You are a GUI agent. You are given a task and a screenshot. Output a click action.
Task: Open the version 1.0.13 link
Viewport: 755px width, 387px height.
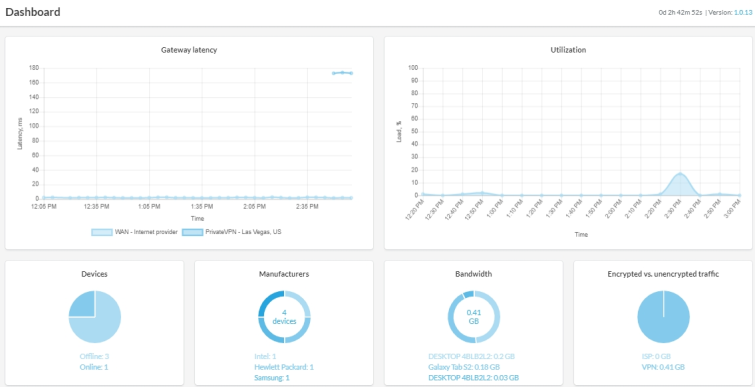pyautogui.click(x=742, y=13)
